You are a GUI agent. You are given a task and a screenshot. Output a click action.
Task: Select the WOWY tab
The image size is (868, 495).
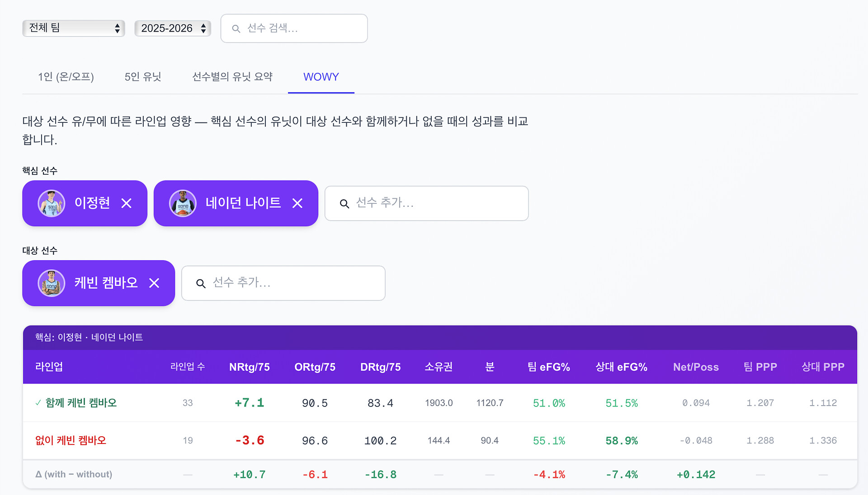pyautogui.click(x=321, y=77)
